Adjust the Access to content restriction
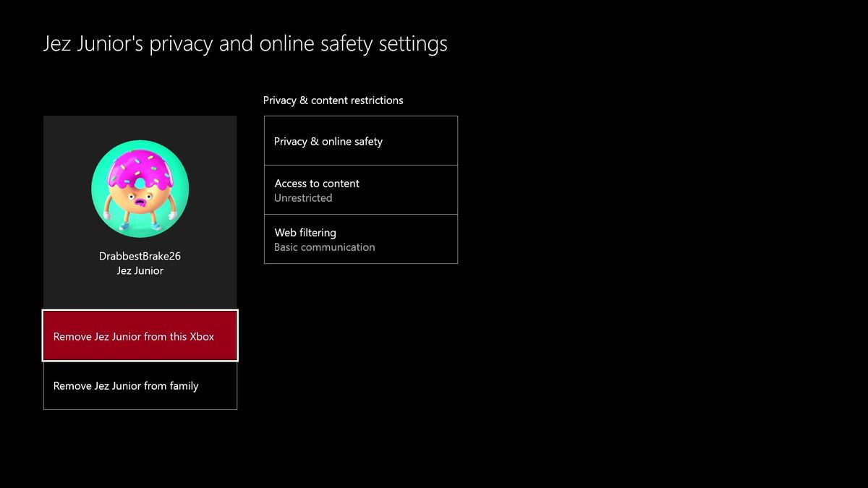This screenshot has height=488, width=868. 360,189
